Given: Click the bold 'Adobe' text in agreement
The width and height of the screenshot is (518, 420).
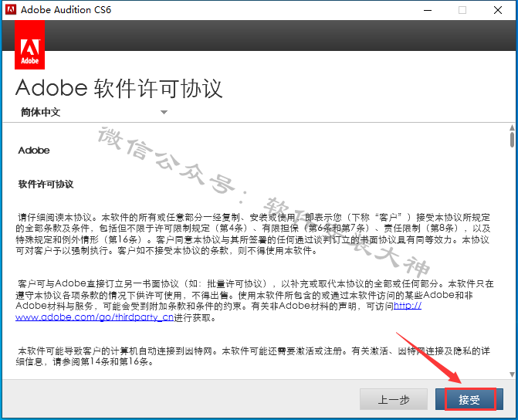Looking at the screenshot, I should coord(34,151).
